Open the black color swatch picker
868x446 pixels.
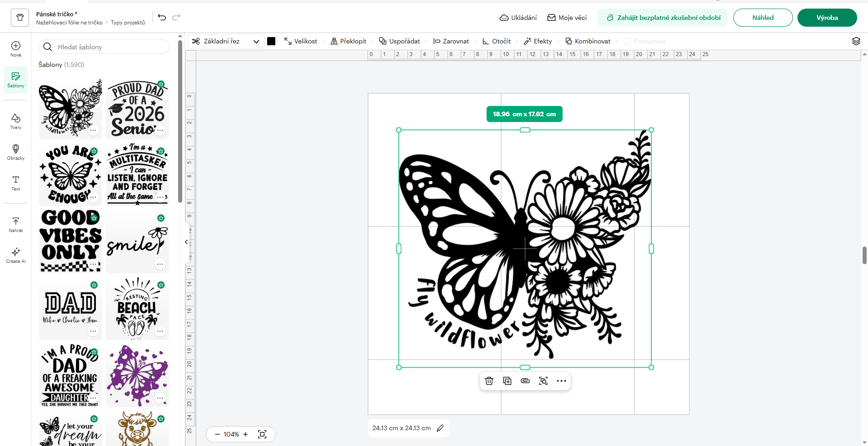(271, 41)
